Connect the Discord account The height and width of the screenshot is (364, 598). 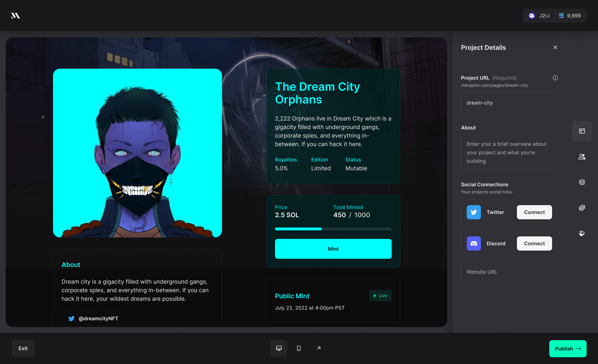(x=534, y=244)
